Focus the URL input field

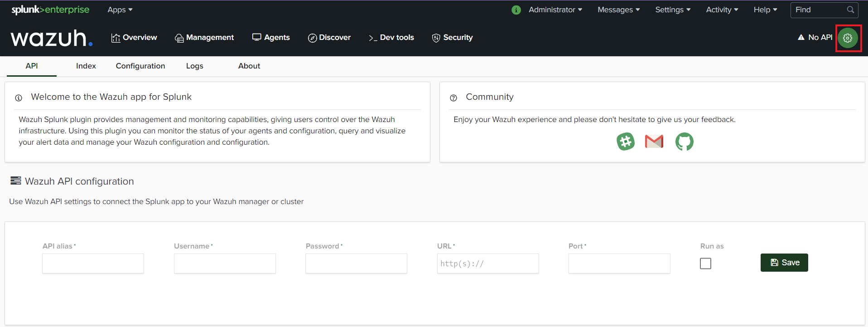(488, 264)
